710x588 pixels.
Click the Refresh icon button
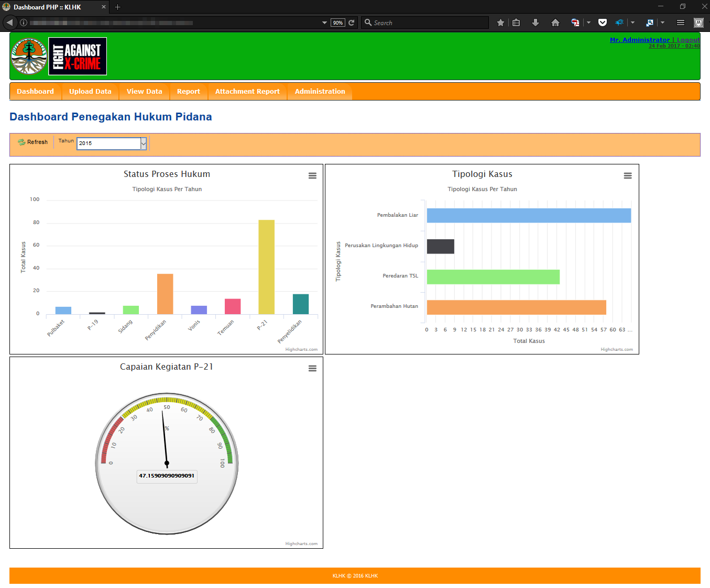(32, 142)
